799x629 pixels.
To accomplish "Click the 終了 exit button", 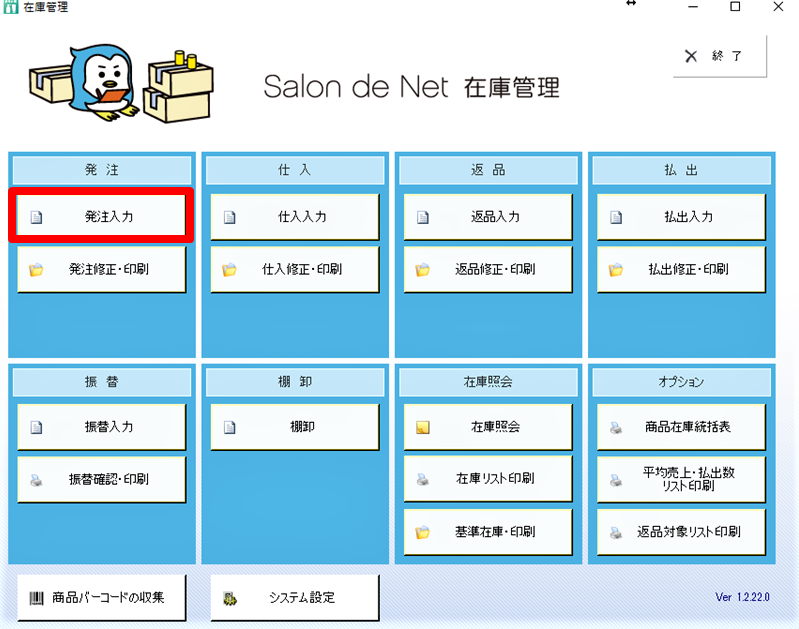I will coord(720,56).
